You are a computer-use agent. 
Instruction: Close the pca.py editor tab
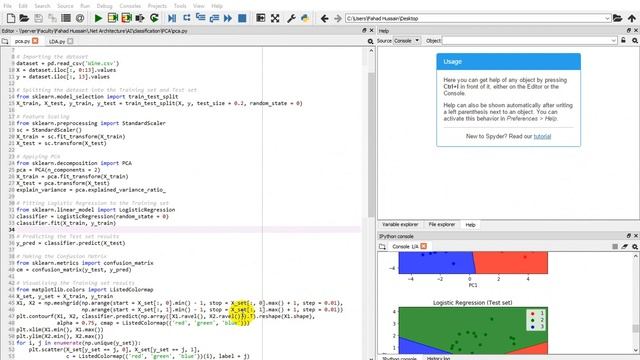[36, 41]
